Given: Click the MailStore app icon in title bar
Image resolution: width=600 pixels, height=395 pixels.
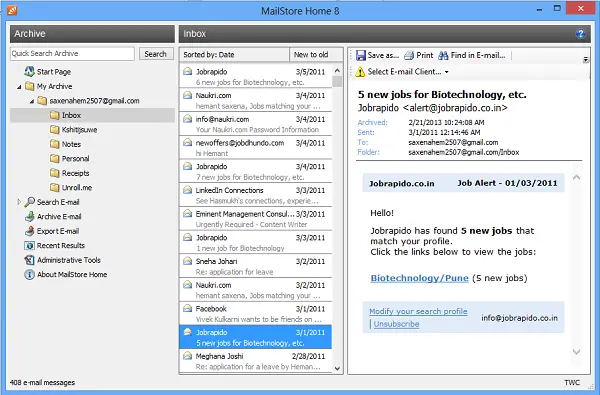Looking at the screenshot, I should pyautogui.click(x=12, y=10).
